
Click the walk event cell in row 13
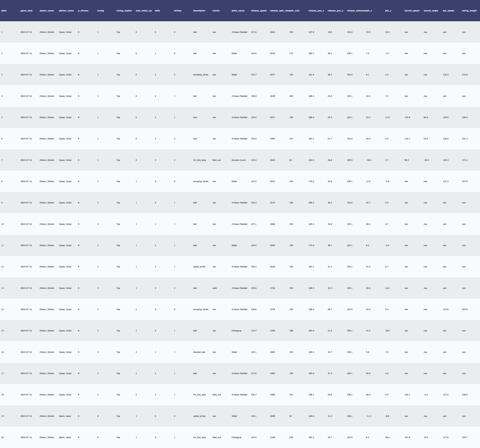coord(215,288)
